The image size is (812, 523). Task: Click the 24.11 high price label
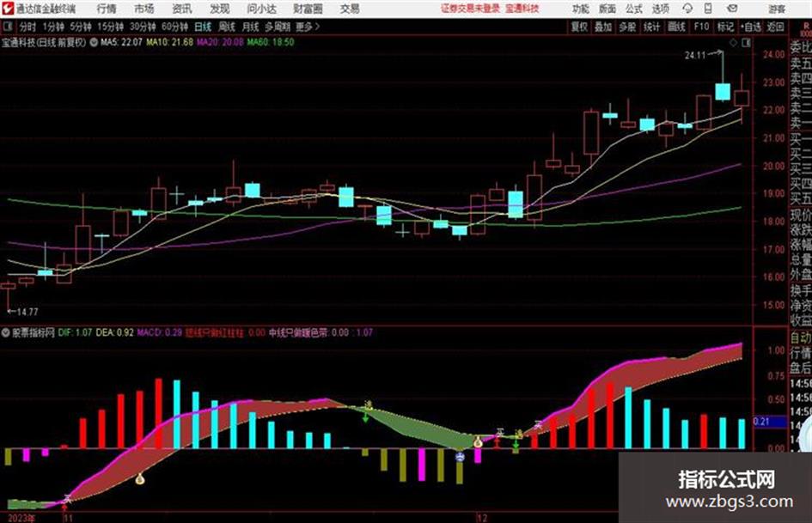[x=695, y=56]
